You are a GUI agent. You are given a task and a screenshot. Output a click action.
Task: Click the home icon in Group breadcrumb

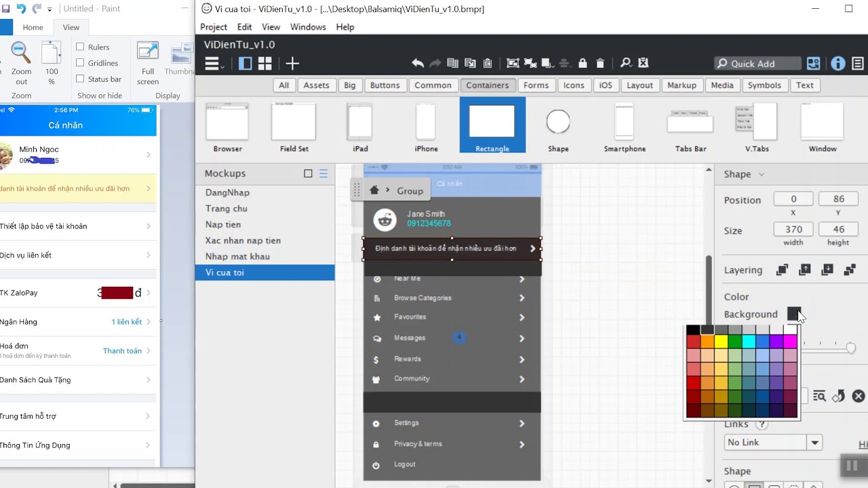click(374, 190)
